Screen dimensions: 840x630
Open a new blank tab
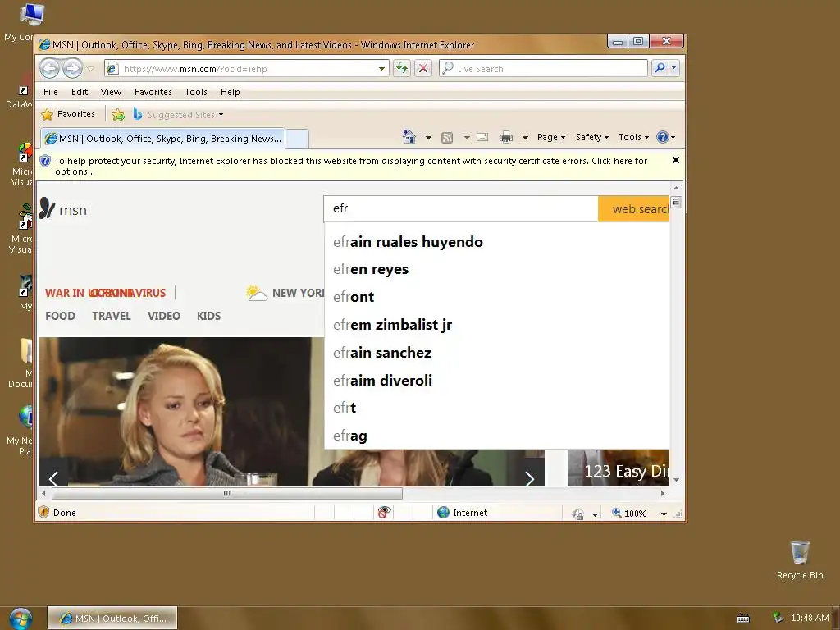click(x=297, y=139)
